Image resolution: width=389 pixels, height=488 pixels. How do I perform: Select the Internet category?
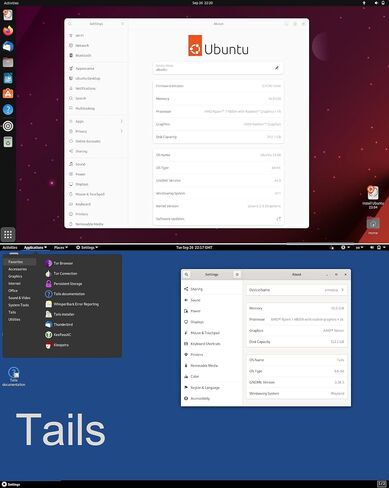(20, 283)
